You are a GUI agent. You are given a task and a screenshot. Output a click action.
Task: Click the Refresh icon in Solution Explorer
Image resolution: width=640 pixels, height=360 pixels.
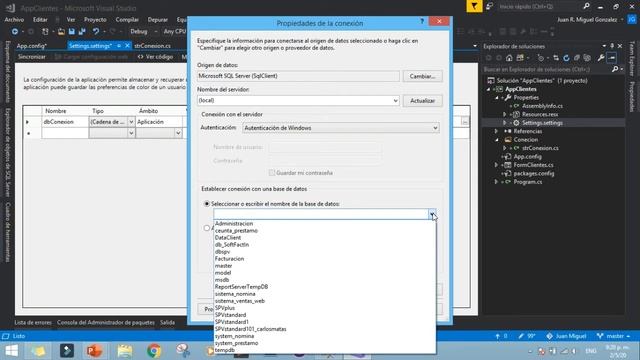tap(566, 58)
